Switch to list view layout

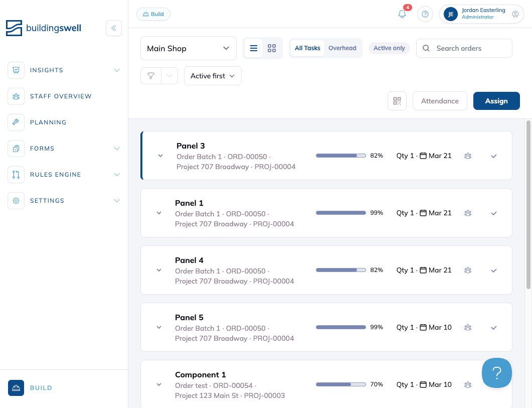coord(254,48)
